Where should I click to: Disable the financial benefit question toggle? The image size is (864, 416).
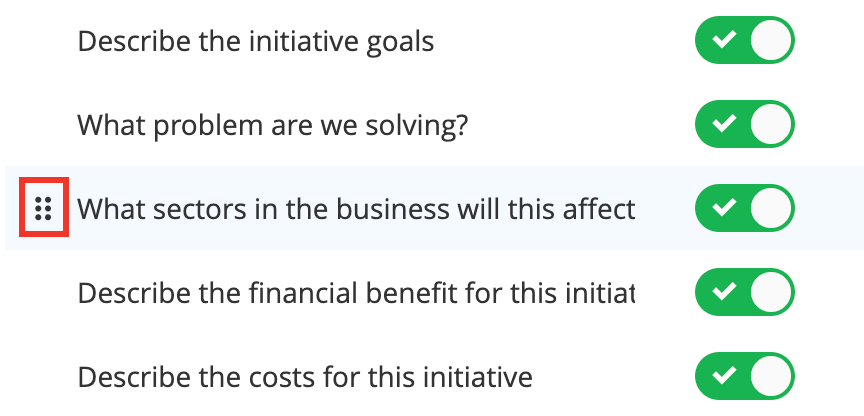click(744, 292)
